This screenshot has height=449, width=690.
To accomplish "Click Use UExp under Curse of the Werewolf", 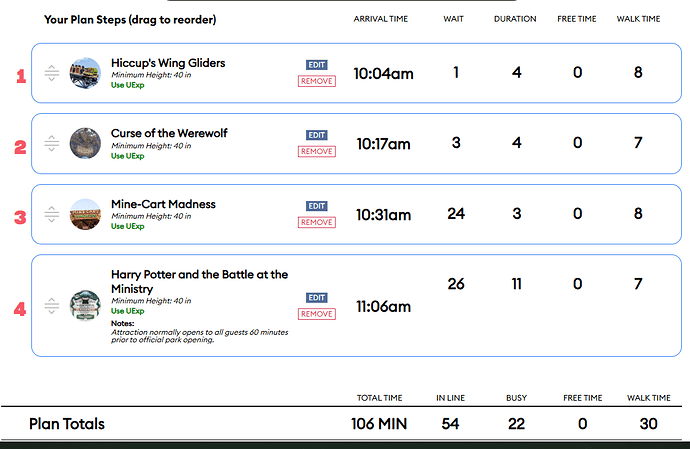I will pyautogui.click(x=127, y=156).
